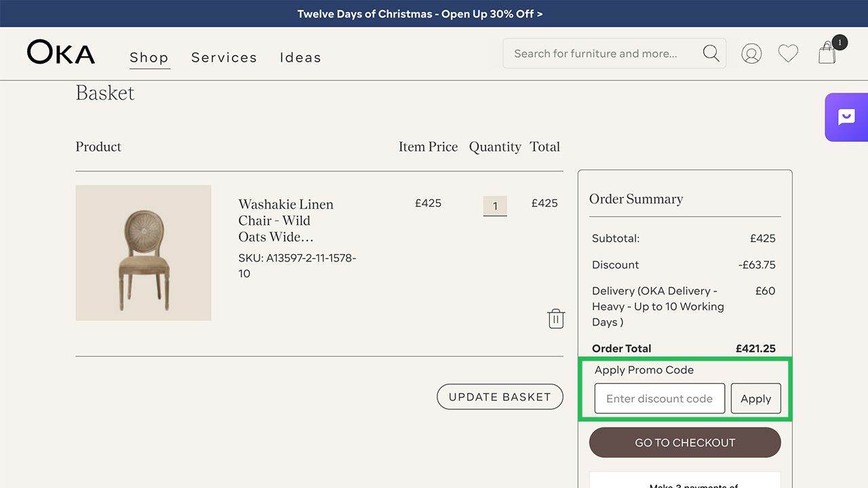Click the search magnifier icon

(x=711, y=54)
